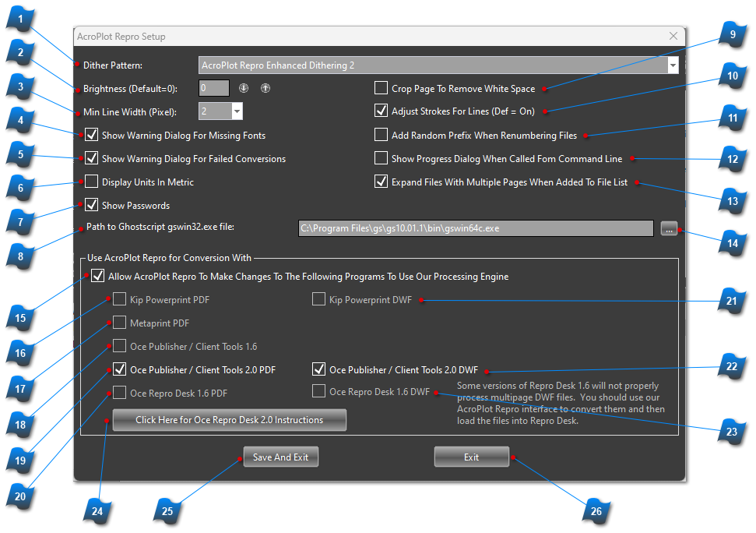Viewport: 756px width, 533px height.
Task: Click the Save And Exit button
Action: (280, 457)
